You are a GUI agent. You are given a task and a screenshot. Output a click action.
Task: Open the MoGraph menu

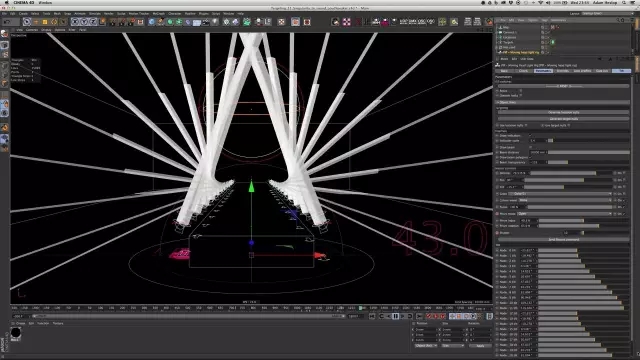click(x=158, y=13)
